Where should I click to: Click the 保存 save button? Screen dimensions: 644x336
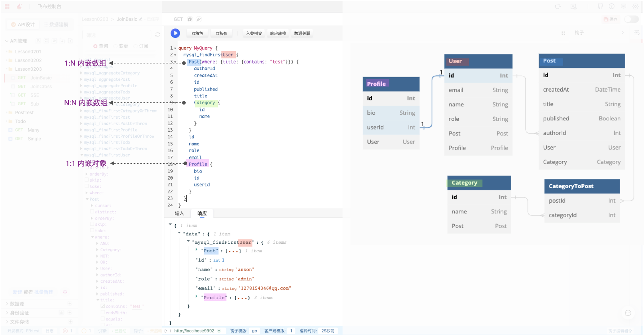610,19
